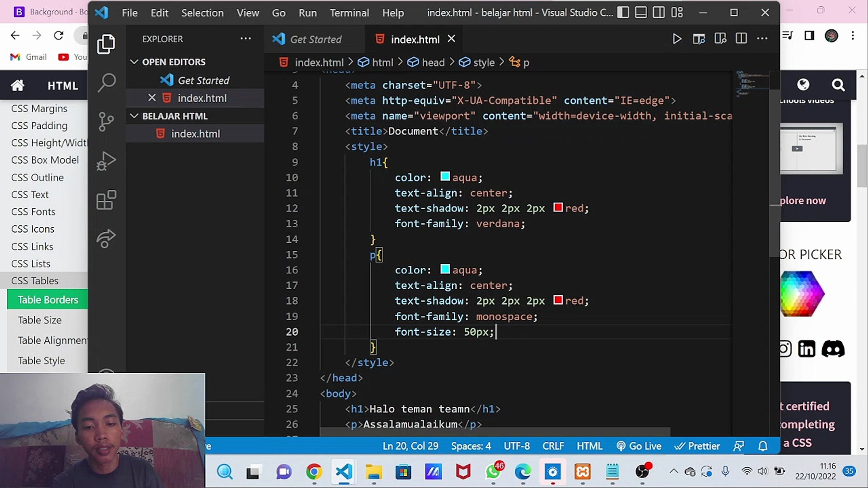Toggle the secondary side bar layout button

[659, 13]
